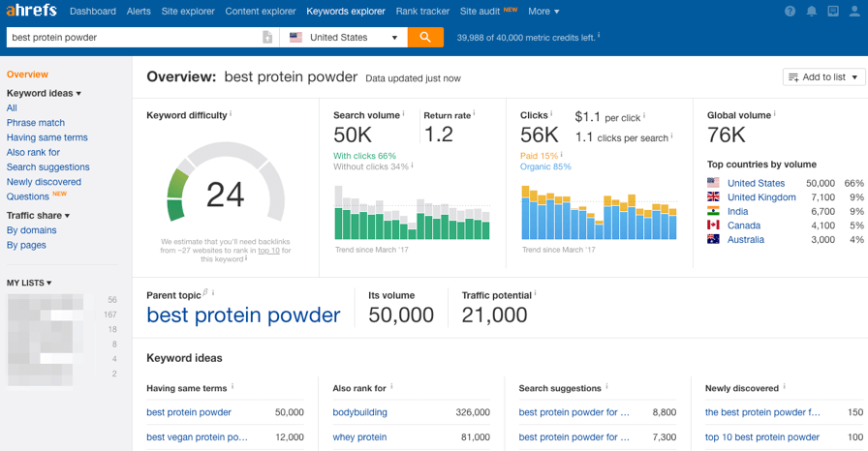Click the info icon next to Search volume
The width and height of the screenshot is (868, 451).
tap(404, 113)
